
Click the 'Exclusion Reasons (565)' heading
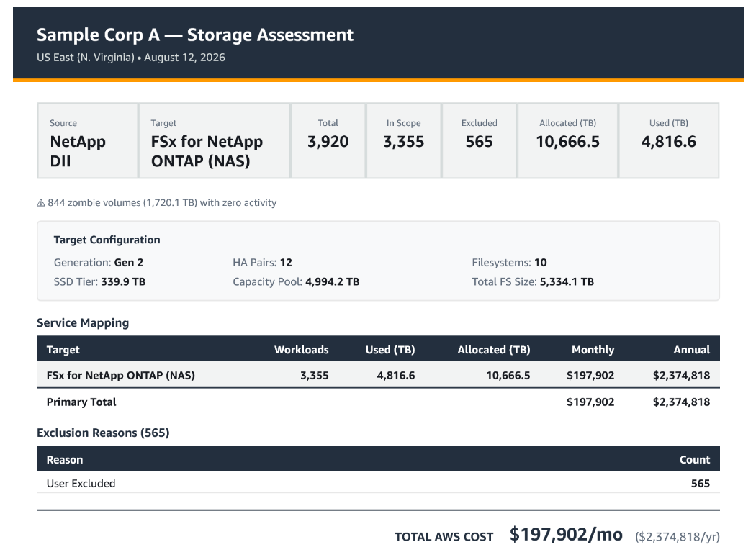(x=103, y=433)
